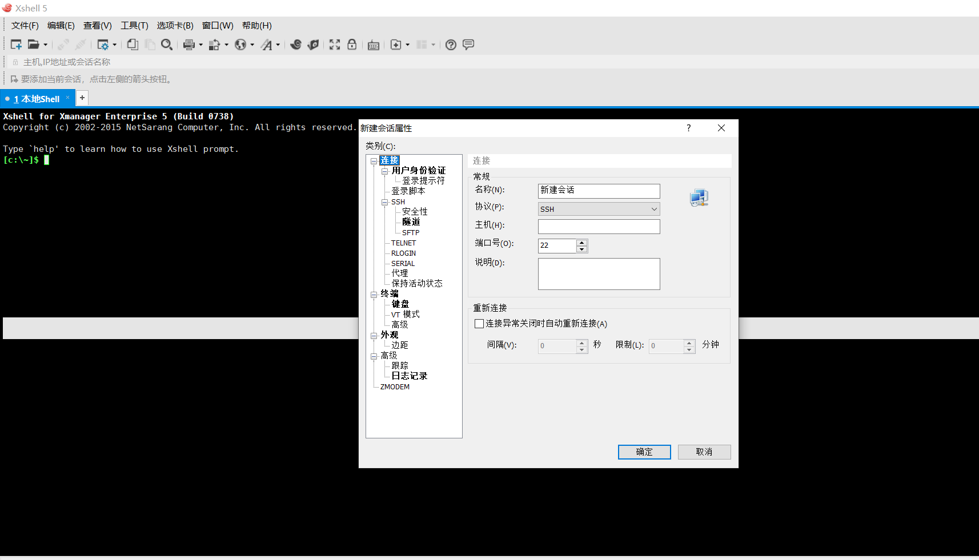Image resolution: width=979 pixels, height=560 pixels.
Task: Select 代理 in category tree
Action: (400, 273)
